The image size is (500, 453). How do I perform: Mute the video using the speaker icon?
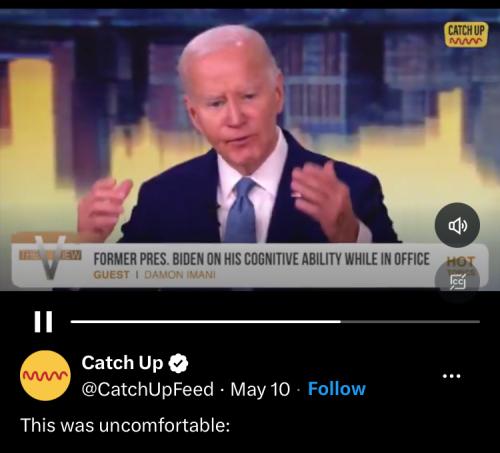click(x=457, y=225)
